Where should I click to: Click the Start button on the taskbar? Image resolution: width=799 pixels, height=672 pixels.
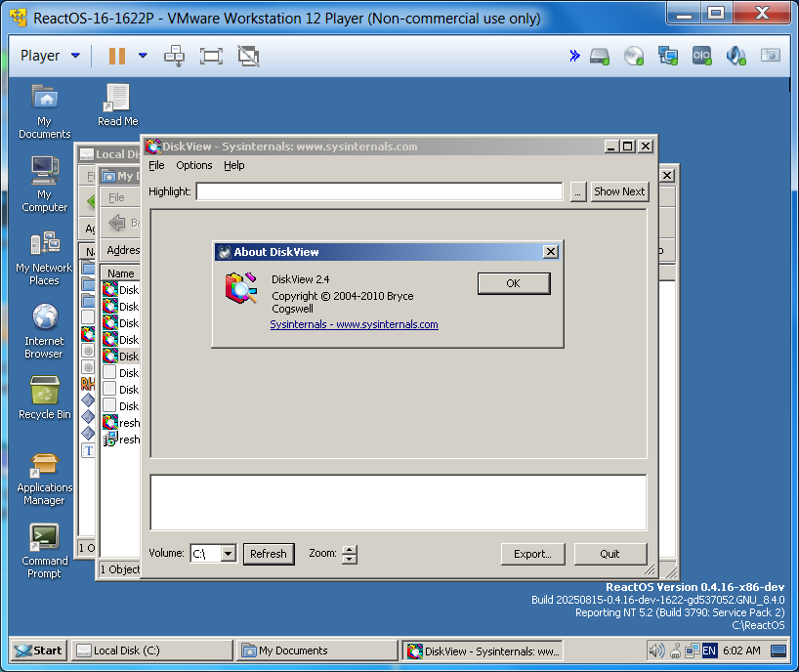(x=39, y=651)
